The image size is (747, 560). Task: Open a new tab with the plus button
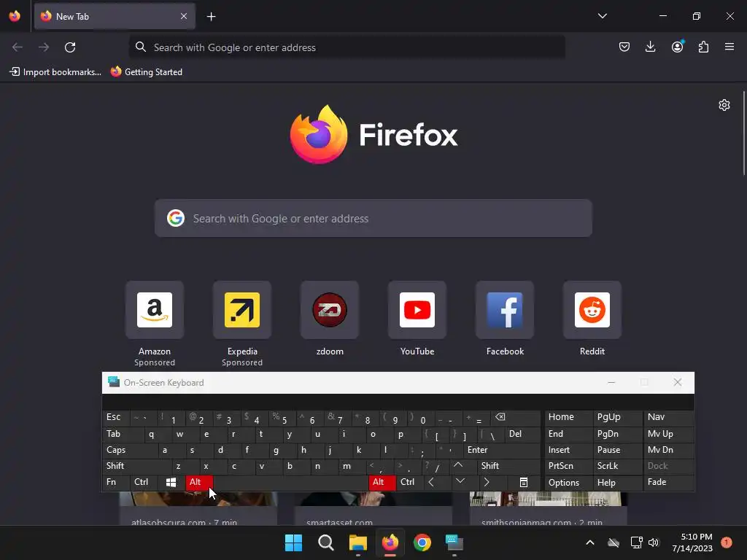[211, 17]
